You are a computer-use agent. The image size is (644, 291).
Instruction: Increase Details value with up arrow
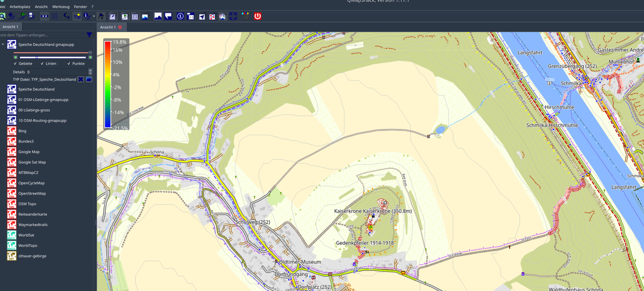(91, 70)
